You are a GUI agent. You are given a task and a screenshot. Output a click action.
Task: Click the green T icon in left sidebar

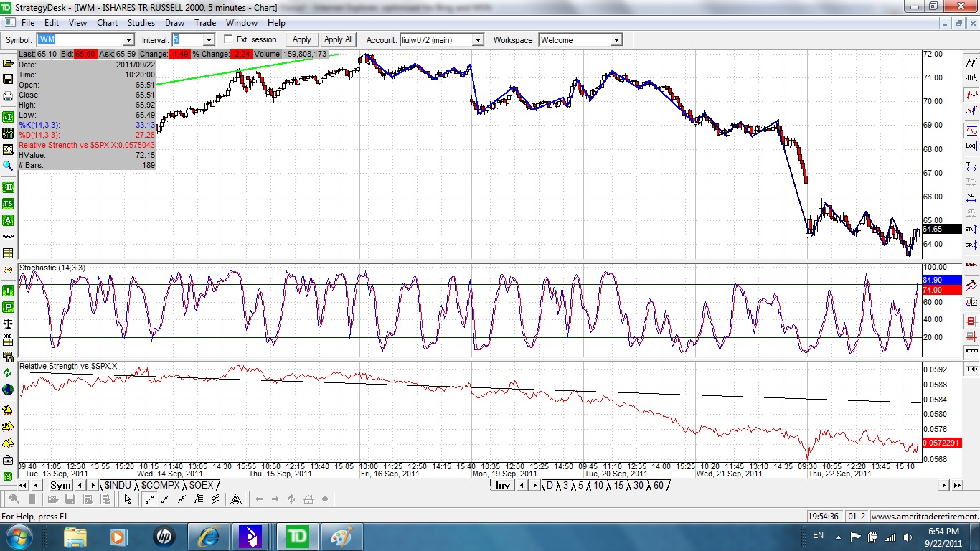point(8,291)
